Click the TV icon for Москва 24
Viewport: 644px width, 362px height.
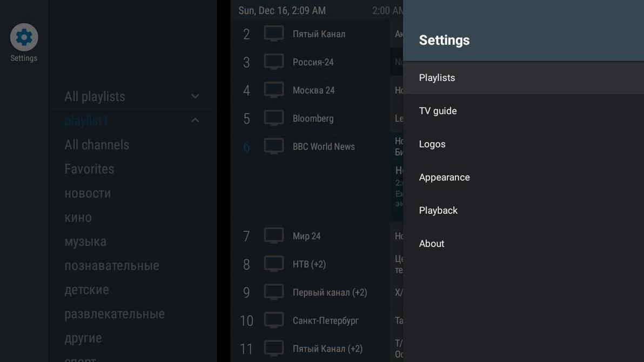coord(274,90)
